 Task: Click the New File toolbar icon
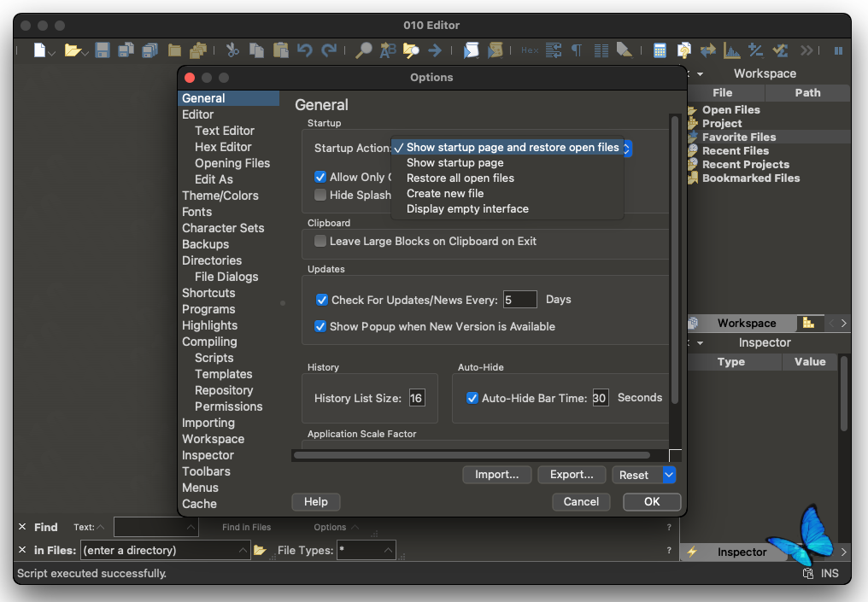[x=39, y=50]
